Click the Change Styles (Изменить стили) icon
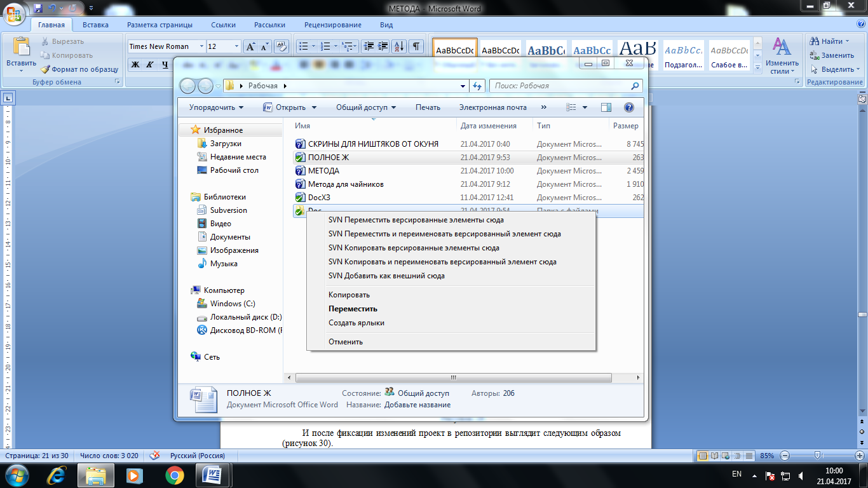 coord(782,48)
